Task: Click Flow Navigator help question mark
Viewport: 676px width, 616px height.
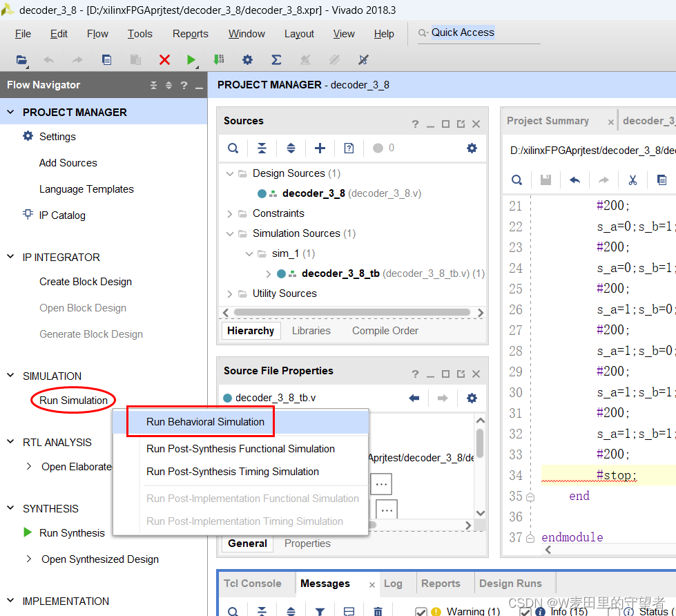Action: pyautogui.click(x=184, y=85)
